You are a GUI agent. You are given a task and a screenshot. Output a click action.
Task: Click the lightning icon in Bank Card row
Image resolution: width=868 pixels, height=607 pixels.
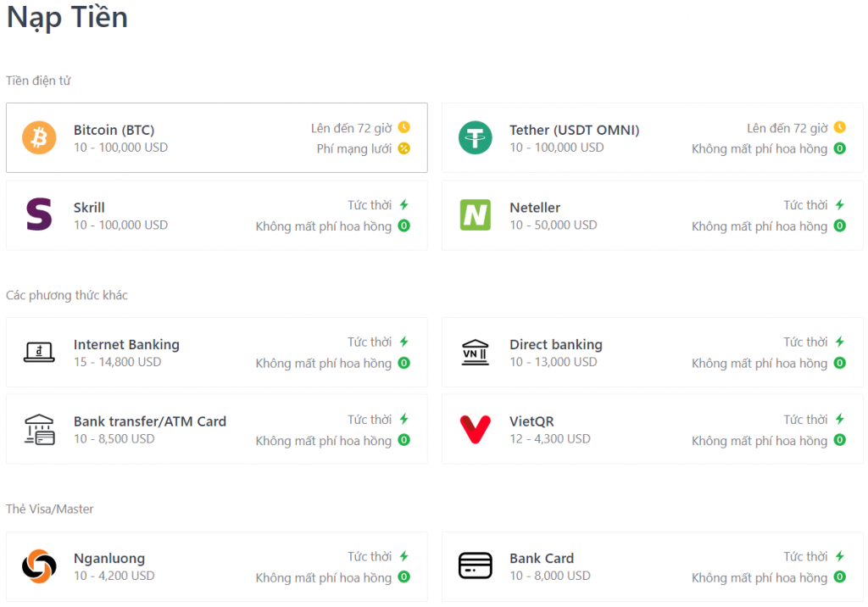(840, 556)
